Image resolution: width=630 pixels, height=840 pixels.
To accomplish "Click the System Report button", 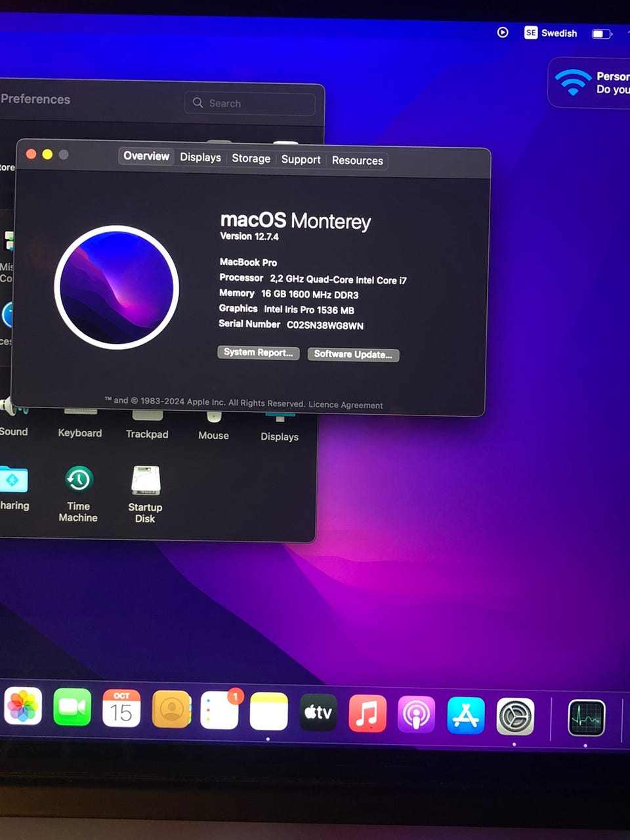I will click(259, 352).
